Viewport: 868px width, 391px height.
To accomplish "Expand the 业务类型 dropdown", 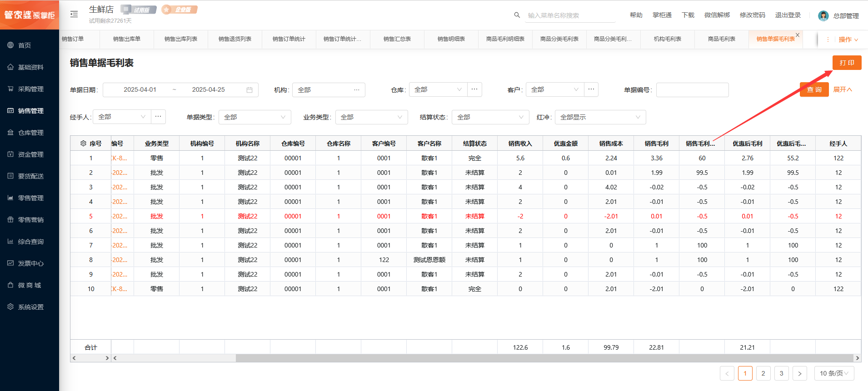I will (x=372, y=117).
